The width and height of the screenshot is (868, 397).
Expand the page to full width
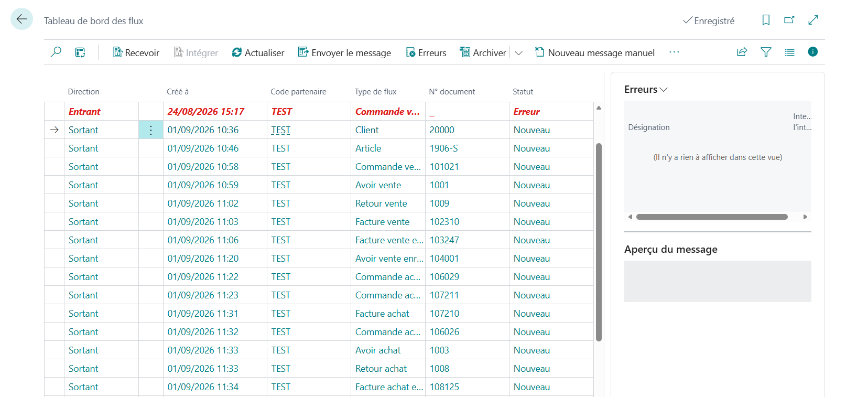pos(813,20)
